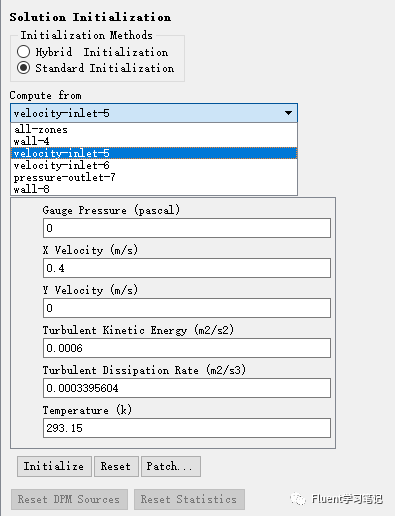
Task: Choose wall-4 from the zone list
Action: pyautogui.click(x=154, y=141)
